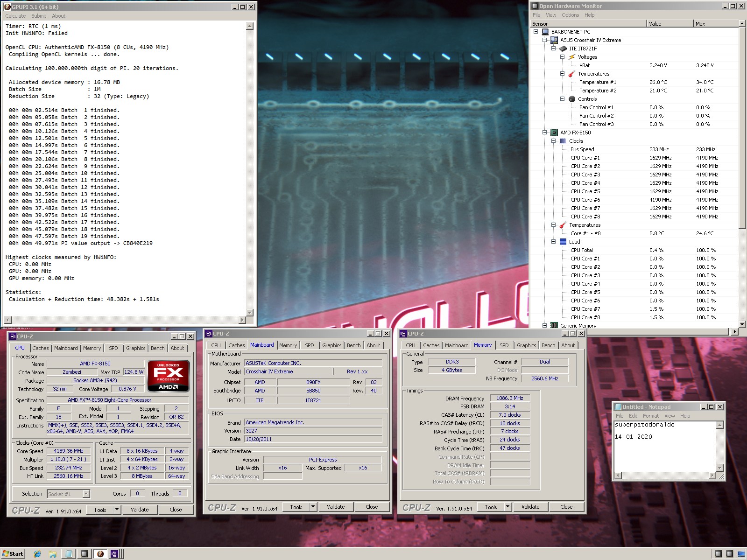The height and width of the screenshot is (560, 747).
Task: Open the Socket #1 selection dropdown
Action: click(86, 494)
